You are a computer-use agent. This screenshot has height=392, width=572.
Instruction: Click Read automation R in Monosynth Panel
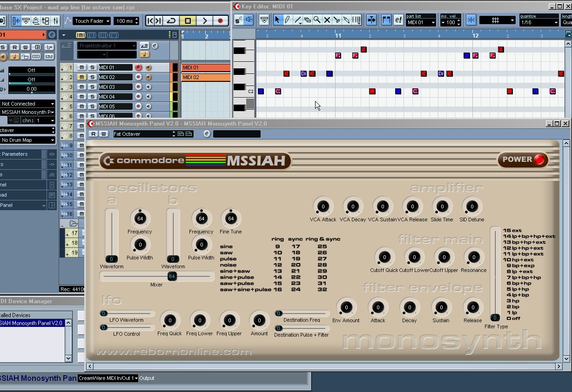tap(94, 134)
